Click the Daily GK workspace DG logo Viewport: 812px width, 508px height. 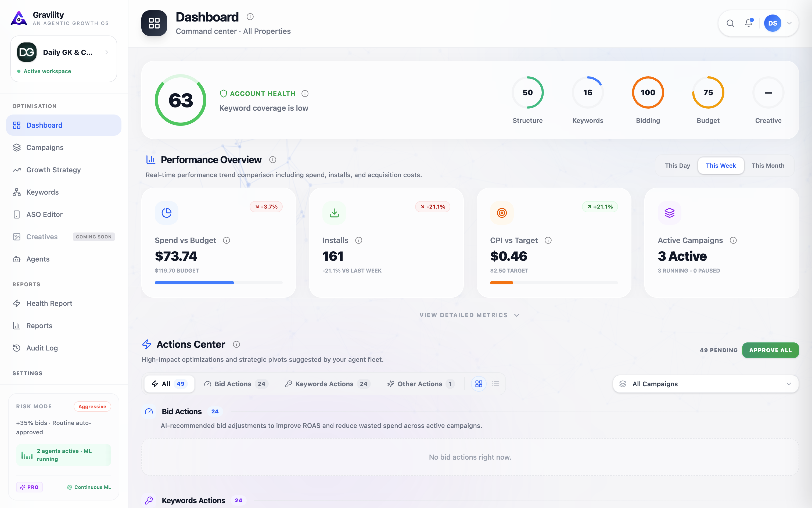click(27, 52)
